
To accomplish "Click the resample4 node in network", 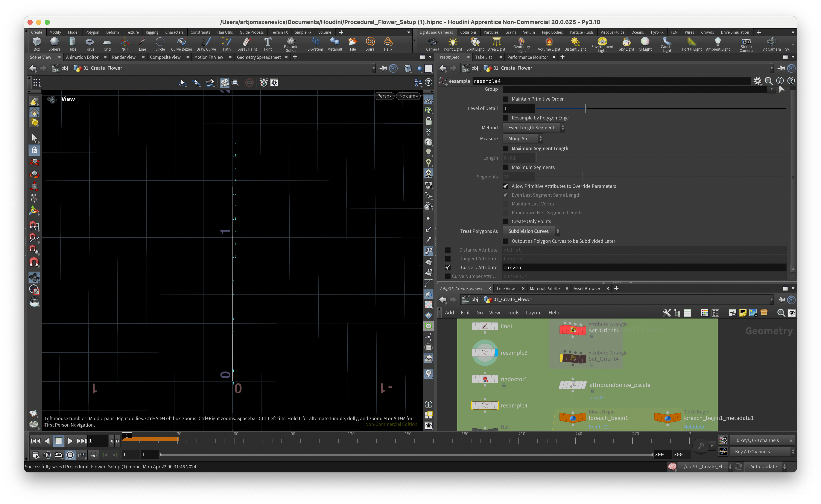I will [x=485, y=405].
